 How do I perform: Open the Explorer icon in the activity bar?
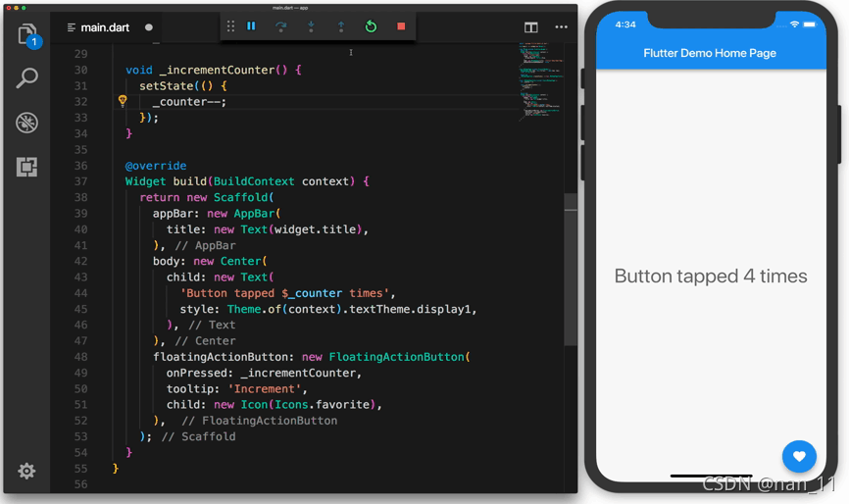pyautogui.click(x=26, y=34)
